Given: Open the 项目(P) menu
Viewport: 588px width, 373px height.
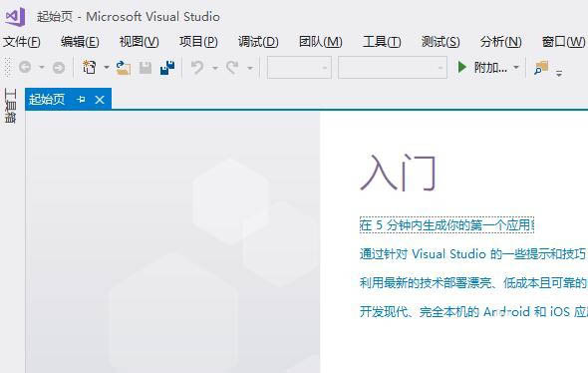Looking at the screenshot, I should click(198, 41).
